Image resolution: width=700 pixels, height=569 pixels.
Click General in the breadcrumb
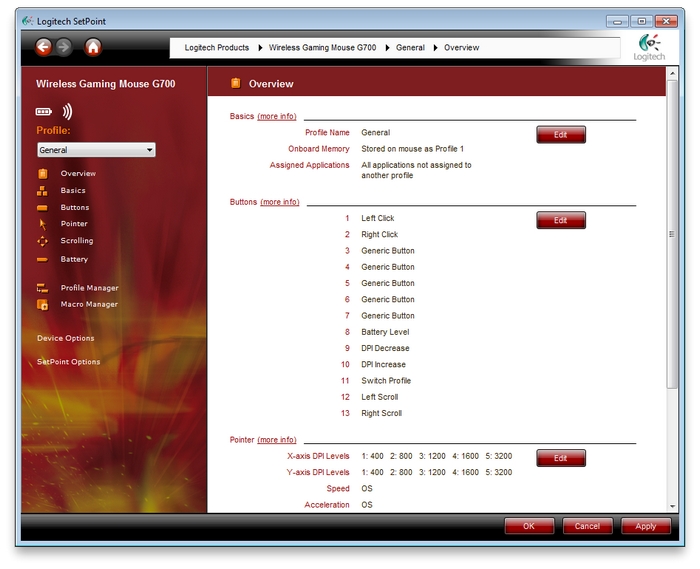(410, 48)
